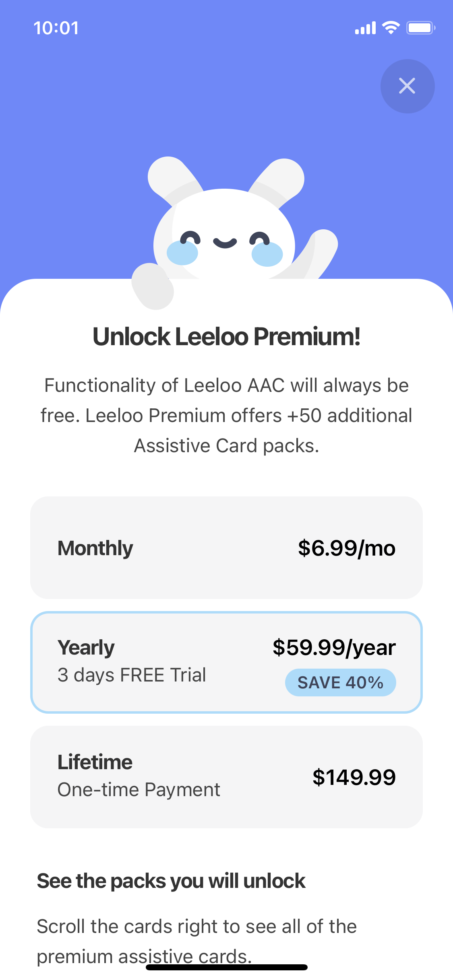Tap the Leeloo AAC free functionality description
The image size is (453, 980).
coord(226,415)
